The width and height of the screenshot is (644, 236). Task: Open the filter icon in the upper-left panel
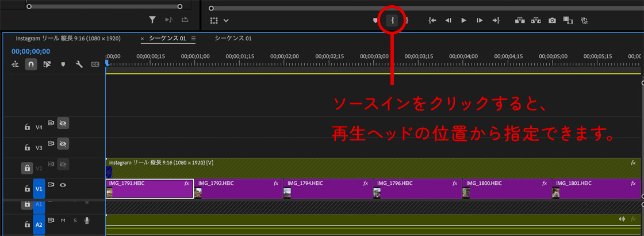pyautogui.click(x=152, y=20)
